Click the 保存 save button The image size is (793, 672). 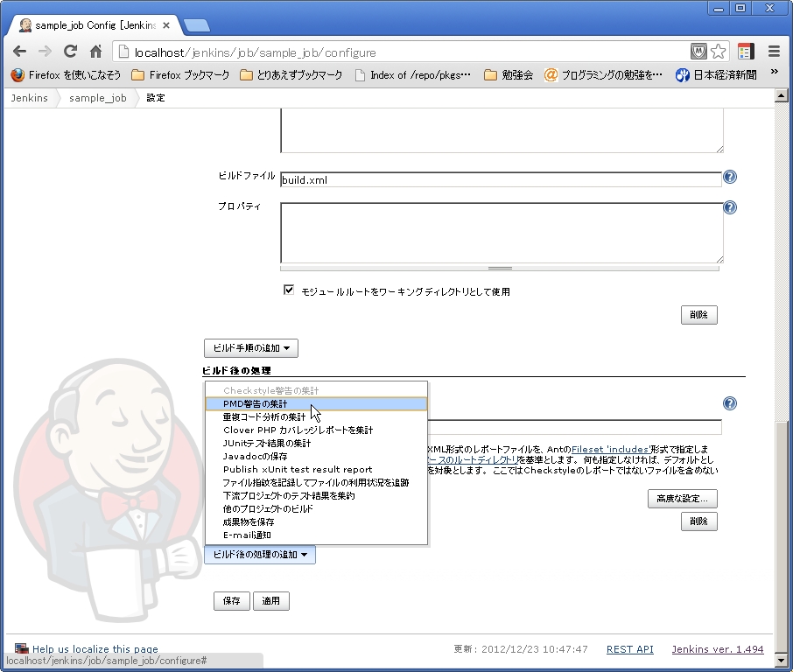point(232,601)
